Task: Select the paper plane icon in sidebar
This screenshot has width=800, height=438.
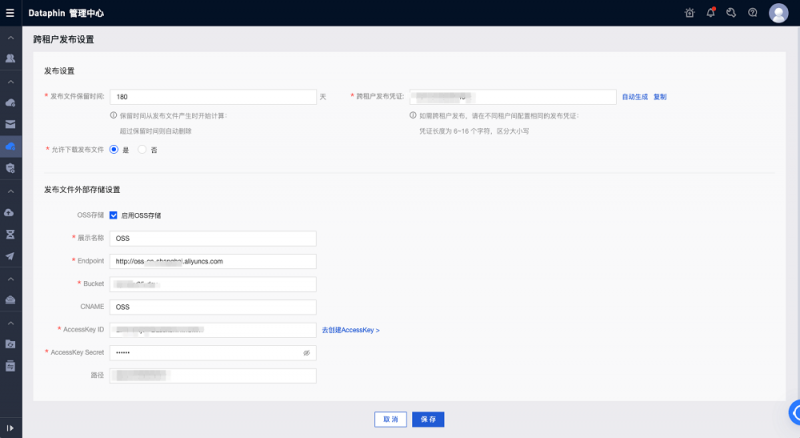Action: (x=10, y=256)
